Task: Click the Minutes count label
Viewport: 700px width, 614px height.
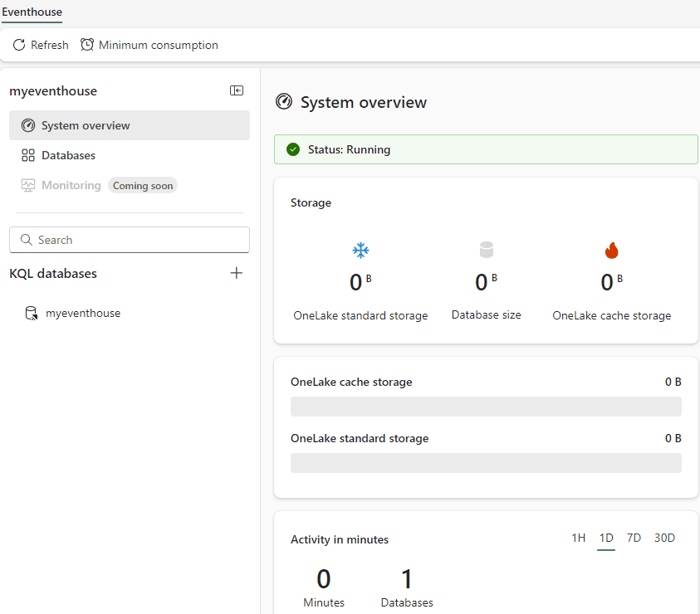Action: click(324, 602)
